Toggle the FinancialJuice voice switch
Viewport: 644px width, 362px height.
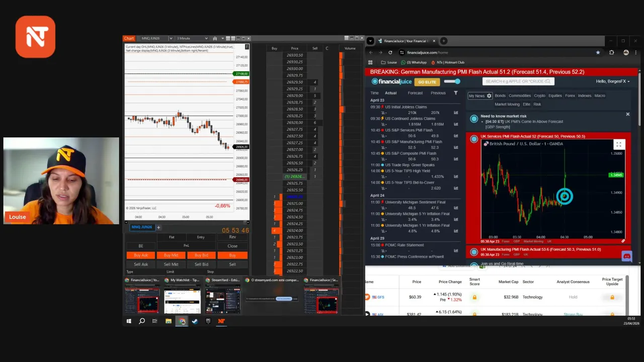point(452,81)
